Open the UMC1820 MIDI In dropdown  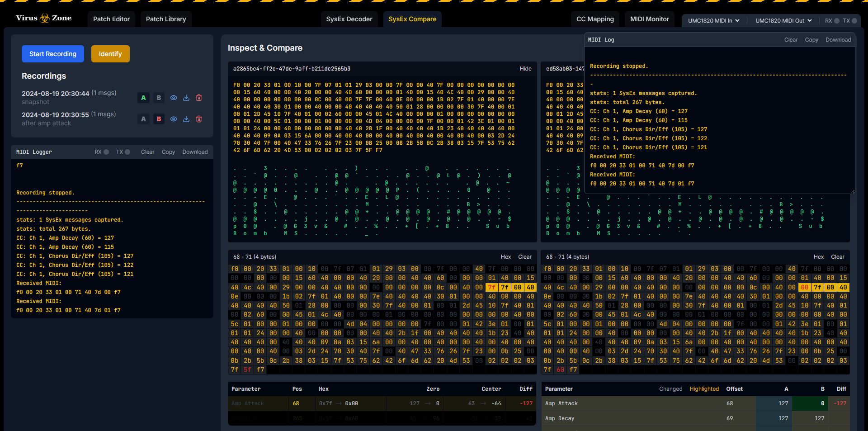click(x=713, y=21)
